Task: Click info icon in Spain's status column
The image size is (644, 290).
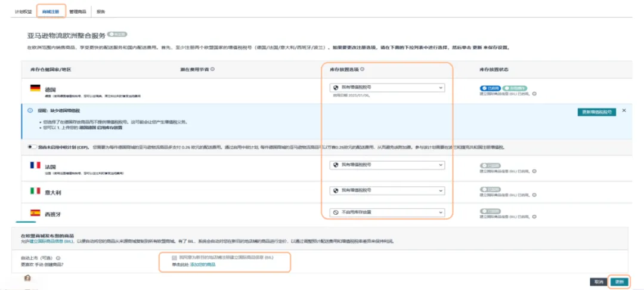Action: pos(534,217)
